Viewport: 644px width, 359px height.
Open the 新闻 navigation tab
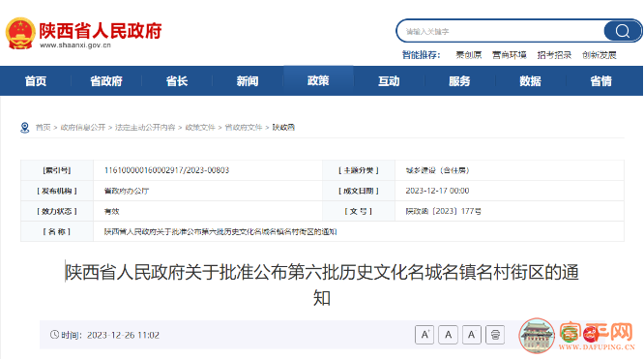tap(248, 81)
